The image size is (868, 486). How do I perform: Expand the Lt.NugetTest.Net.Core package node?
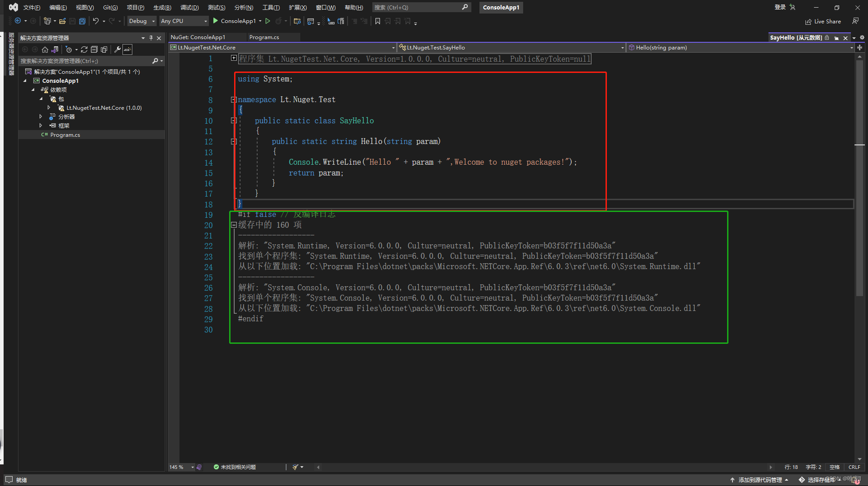click(x=49, y=108)
